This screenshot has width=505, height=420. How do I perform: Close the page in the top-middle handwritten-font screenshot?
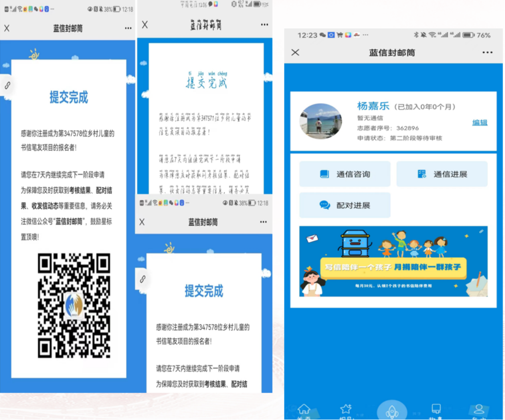(x=145, y=25)
